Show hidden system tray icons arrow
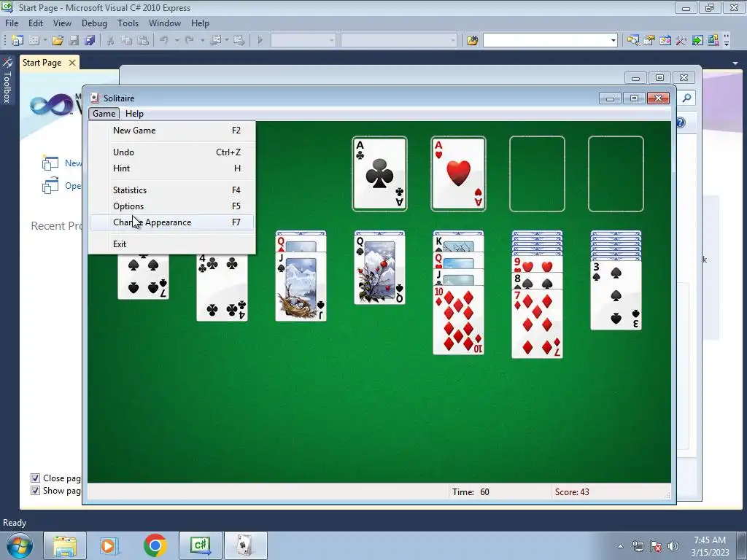The image size is (747, 560). [620, 546]
